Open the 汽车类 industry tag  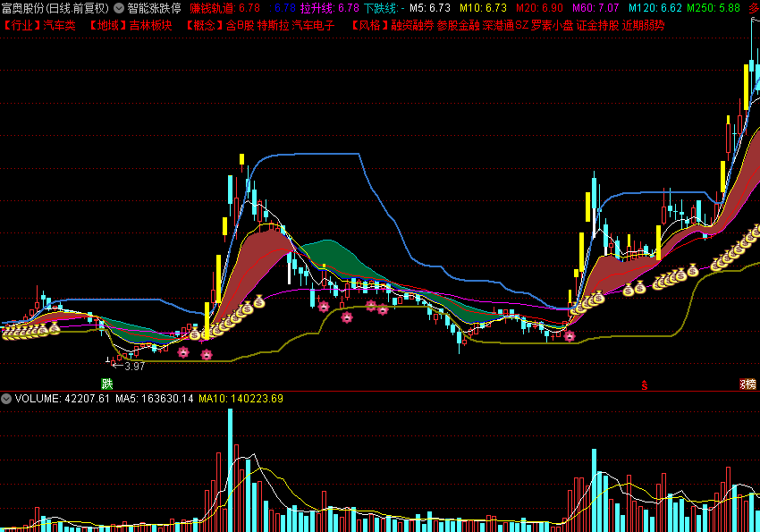click(60, 25)
